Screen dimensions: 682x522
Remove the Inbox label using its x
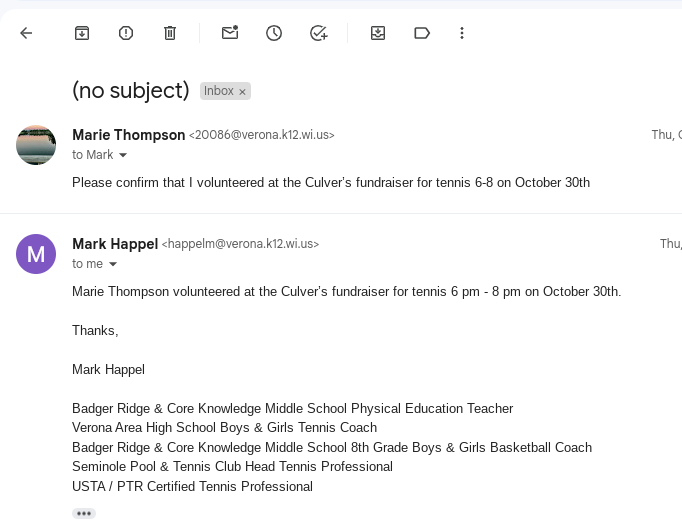(242, 91)
